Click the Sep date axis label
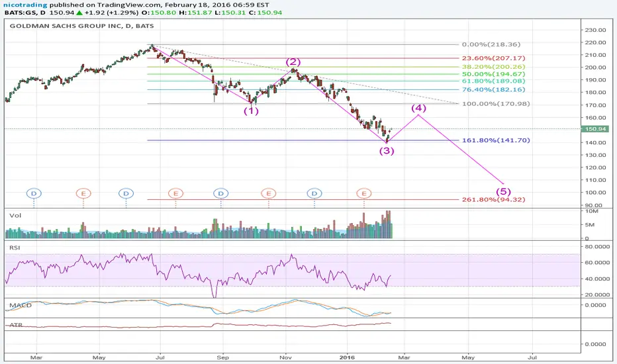The height and width of the screenshot is (364, 617). click(222, 357)
